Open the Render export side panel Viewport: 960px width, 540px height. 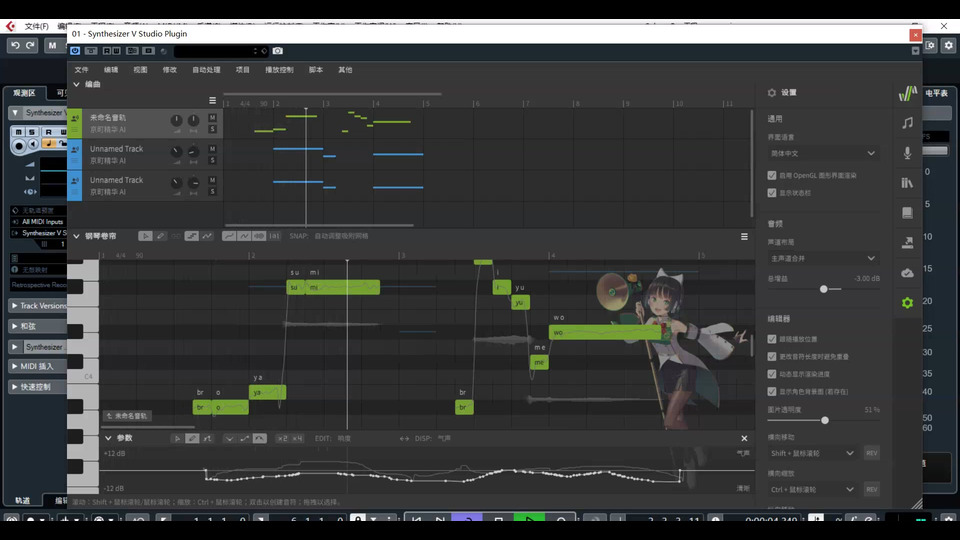pyautogui.click(x=907, y=242)
